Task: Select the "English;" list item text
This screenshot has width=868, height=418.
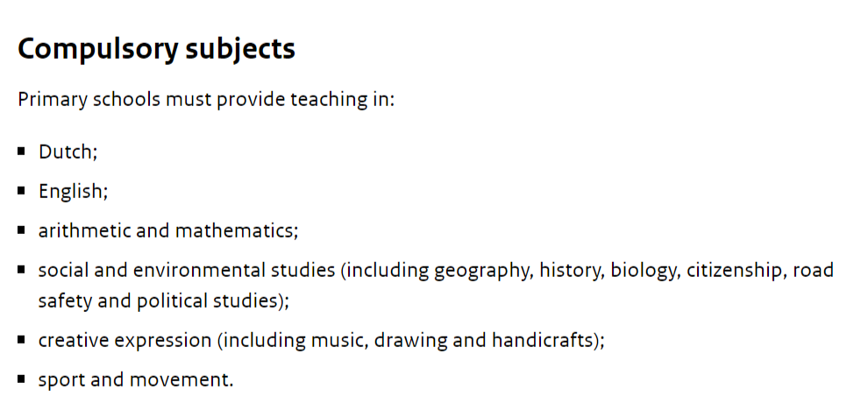Action: pos(73,191)
